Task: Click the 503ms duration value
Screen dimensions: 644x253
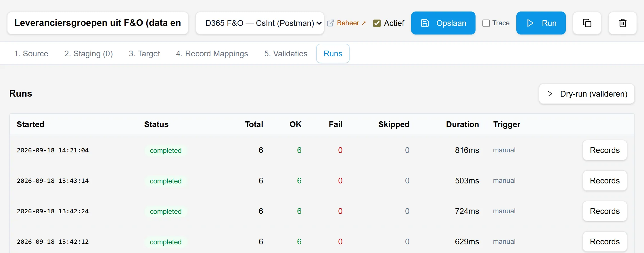Action: tap(467, 181)
